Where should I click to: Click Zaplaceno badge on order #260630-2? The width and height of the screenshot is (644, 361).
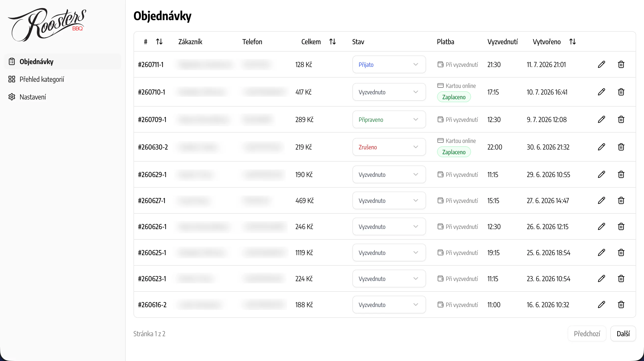454,152
